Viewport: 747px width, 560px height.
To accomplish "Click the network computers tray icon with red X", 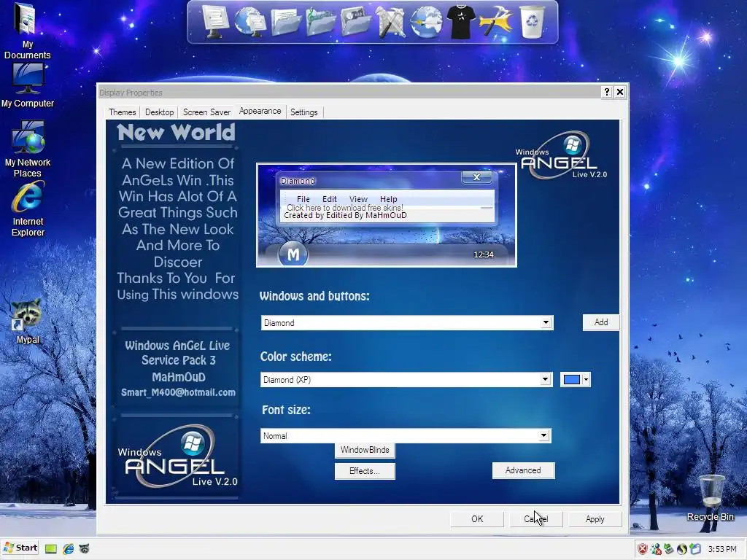I will (x=656, y=549).
